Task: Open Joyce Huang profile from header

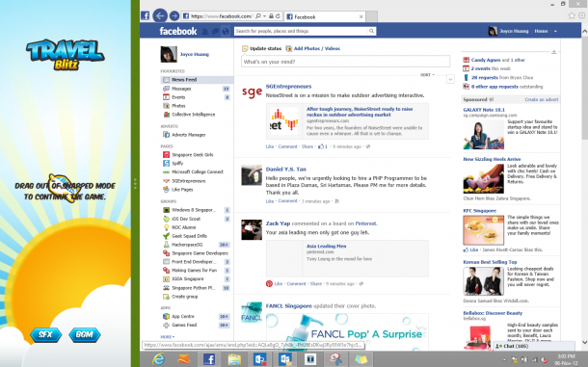Action: click(508, 31)
